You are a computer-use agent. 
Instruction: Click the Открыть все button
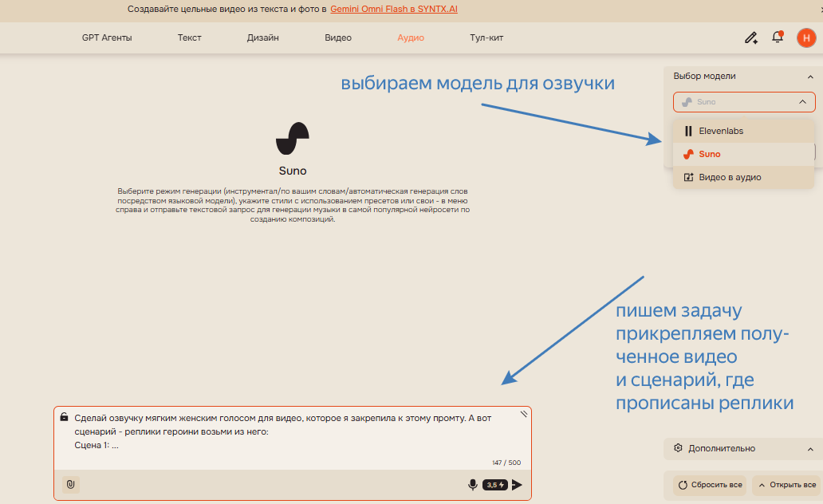click(x=787, y=485)
